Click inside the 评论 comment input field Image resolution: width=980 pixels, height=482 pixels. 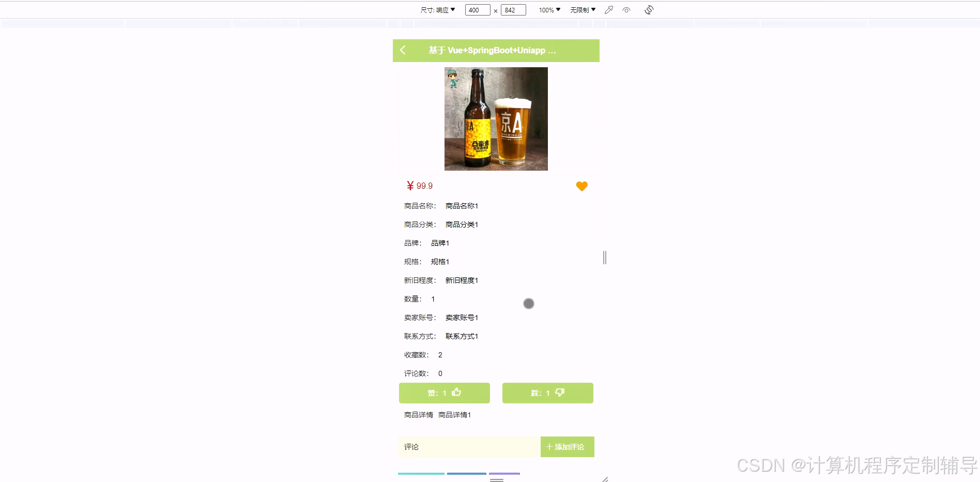pyautogui.click(x=465, y=446)
